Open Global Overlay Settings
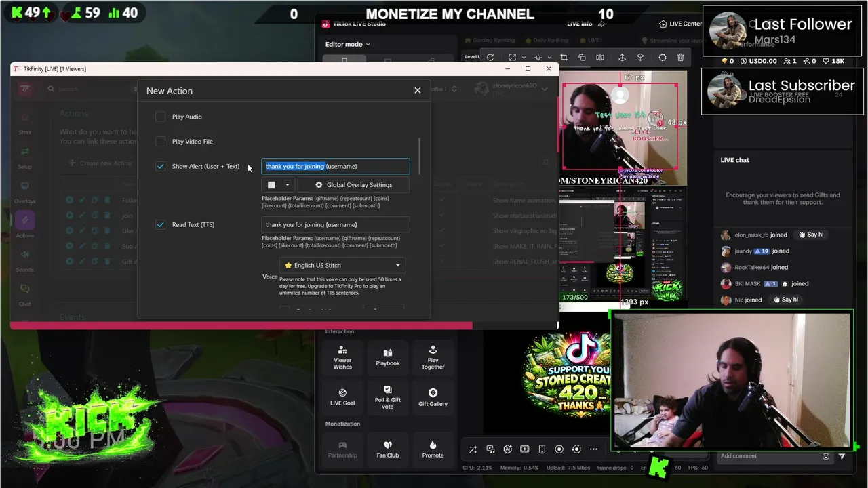This screenshot has height=488, width=868. 353,185
